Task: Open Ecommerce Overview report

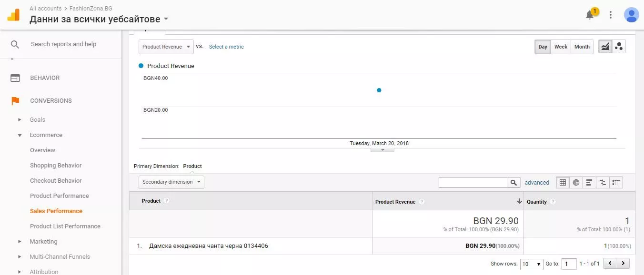Action: point(42,150)
